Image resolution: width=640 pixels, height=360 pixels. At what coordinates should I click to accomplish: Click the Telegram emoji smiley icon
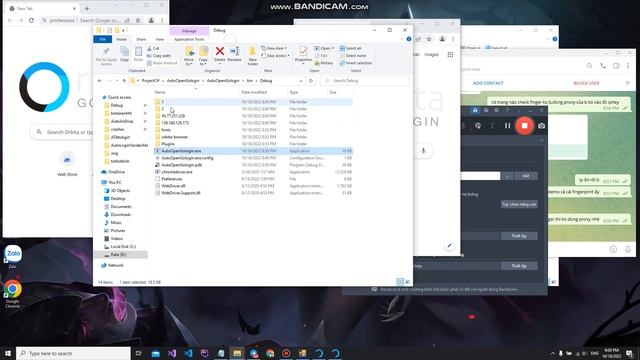[x=613, y=249]
